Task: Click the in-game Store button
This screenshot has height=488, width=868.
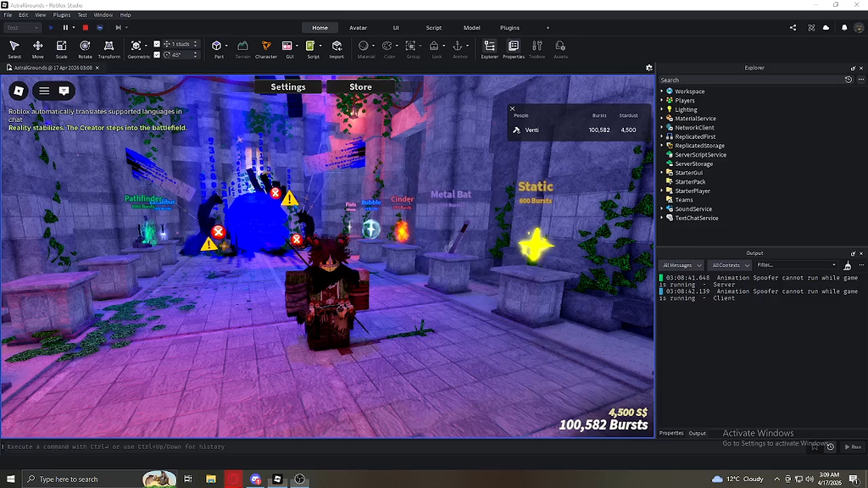Action: click(x=360, y=87)
